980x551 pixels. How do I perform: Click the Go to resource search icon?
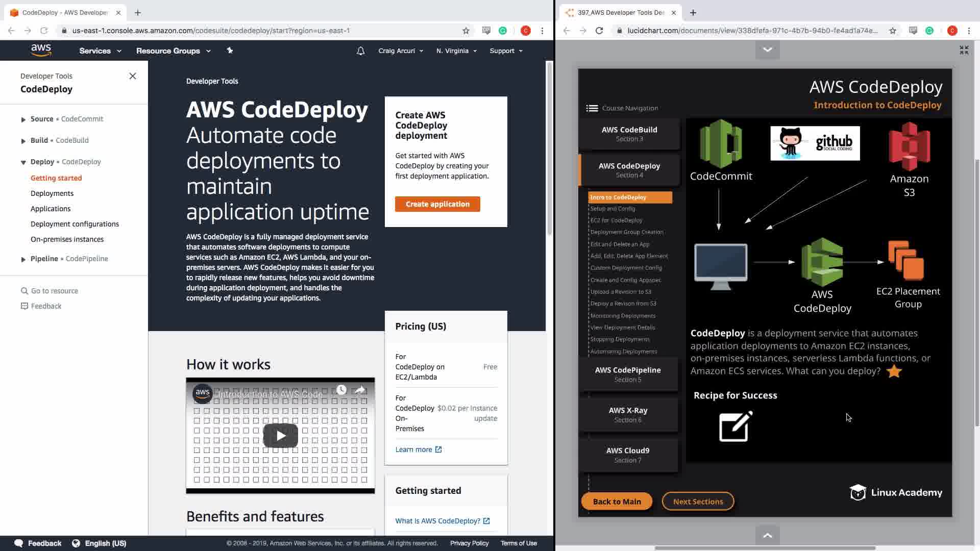24,291
